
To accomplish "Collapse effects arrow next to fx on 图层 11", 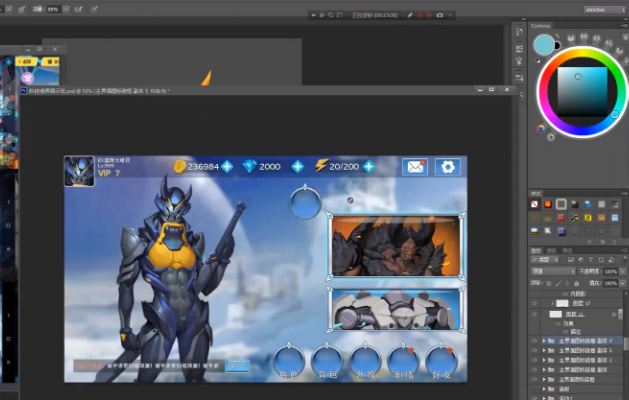I will pos(621,312).
